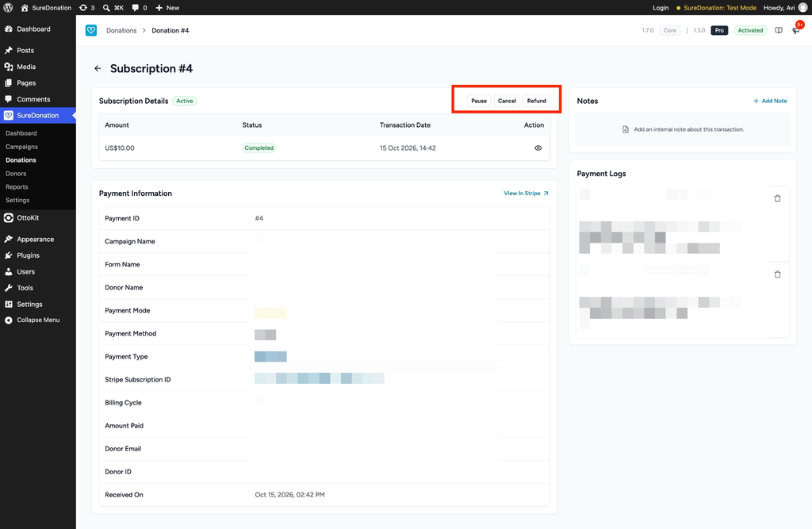Click the SureDonation: Test Mode indicator
This screenshot has width=812, height=529.
[x=716, y=8]
